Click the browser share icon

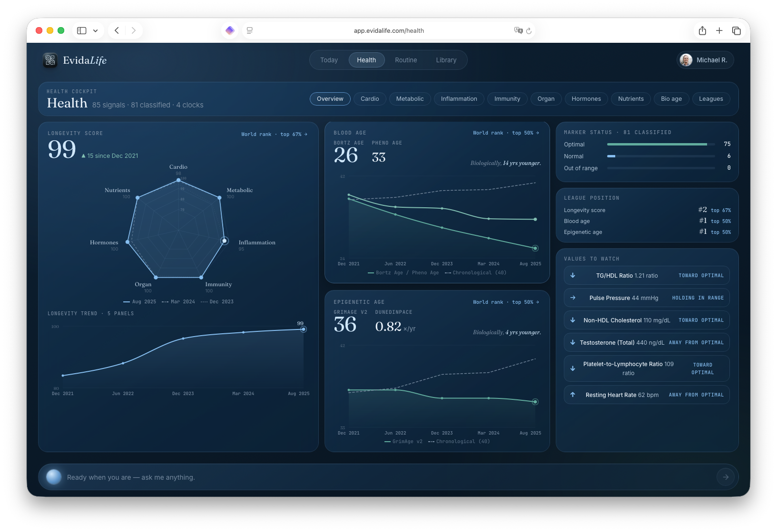click(702, 30)
